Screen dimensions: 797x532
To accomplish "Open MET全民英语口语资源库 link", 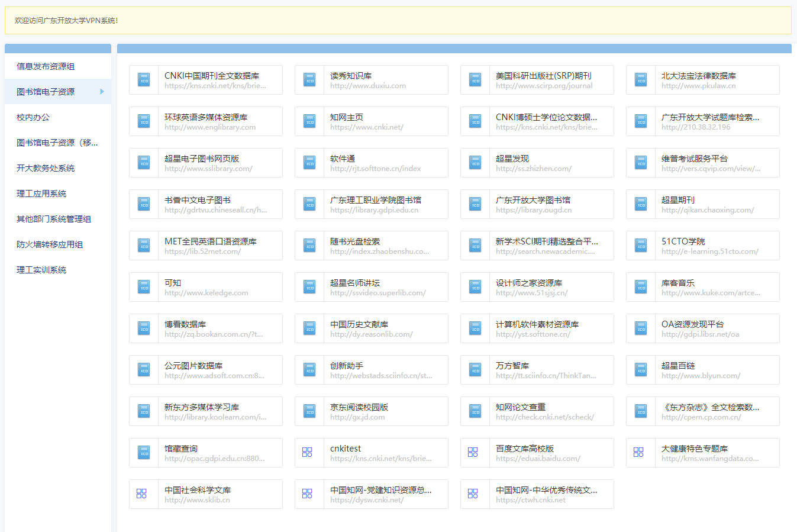I will click(x=206, y=246).
